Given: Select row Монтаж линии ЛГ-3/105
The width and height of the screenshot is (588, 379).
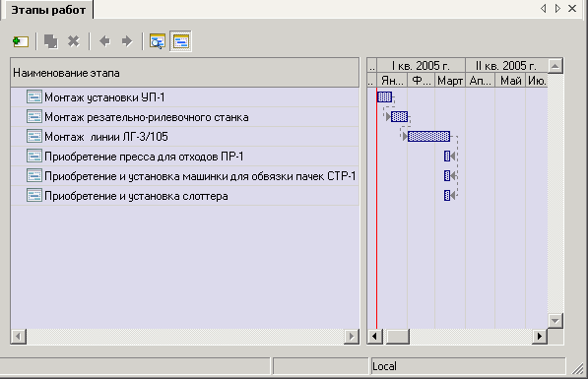Looking at the screenshot, I should click(185, 137).
